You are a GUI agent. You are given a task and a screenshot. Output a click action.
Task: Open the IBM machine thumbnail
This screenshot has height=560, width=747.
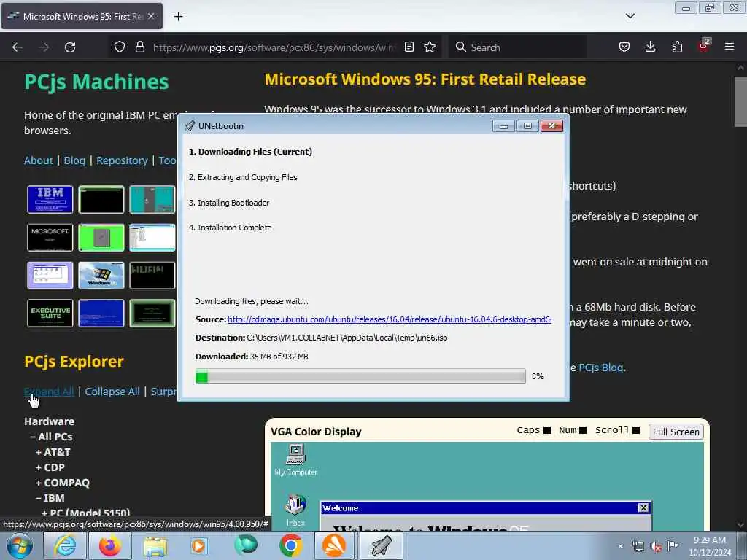click(50, 199)
